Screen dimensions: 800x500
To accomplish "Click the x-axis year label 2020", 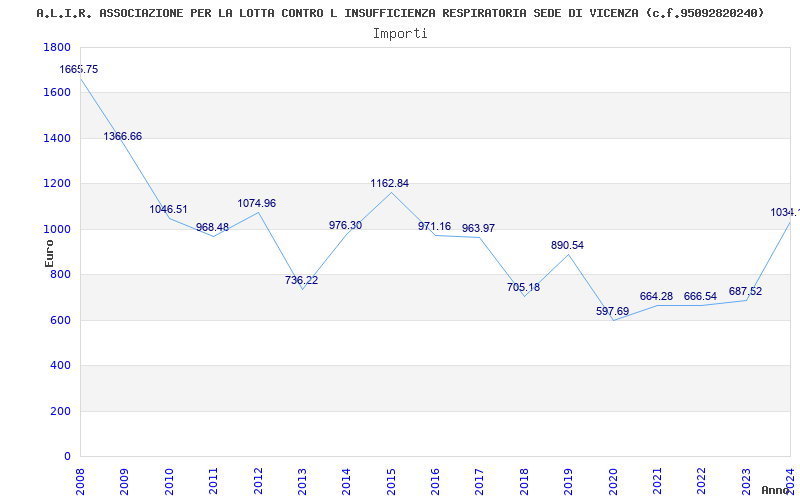I will click(613, 481).
